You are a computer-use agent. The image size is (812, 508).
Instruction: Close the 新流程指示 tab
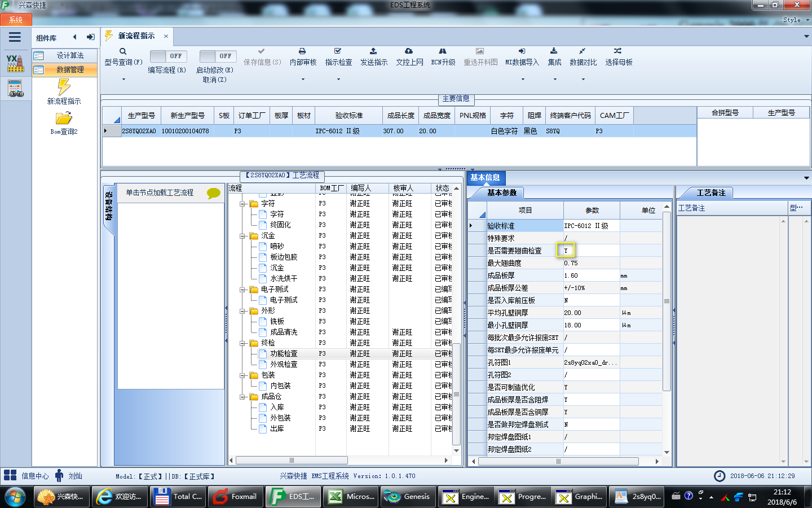click(166, 36)
